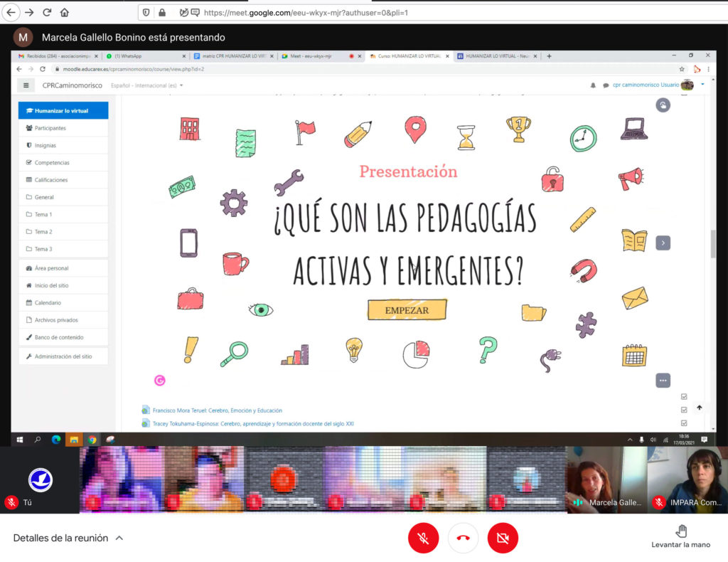
Task: Open the cpr caminomorisco user menu dropdown
Action: coord(702,85)
